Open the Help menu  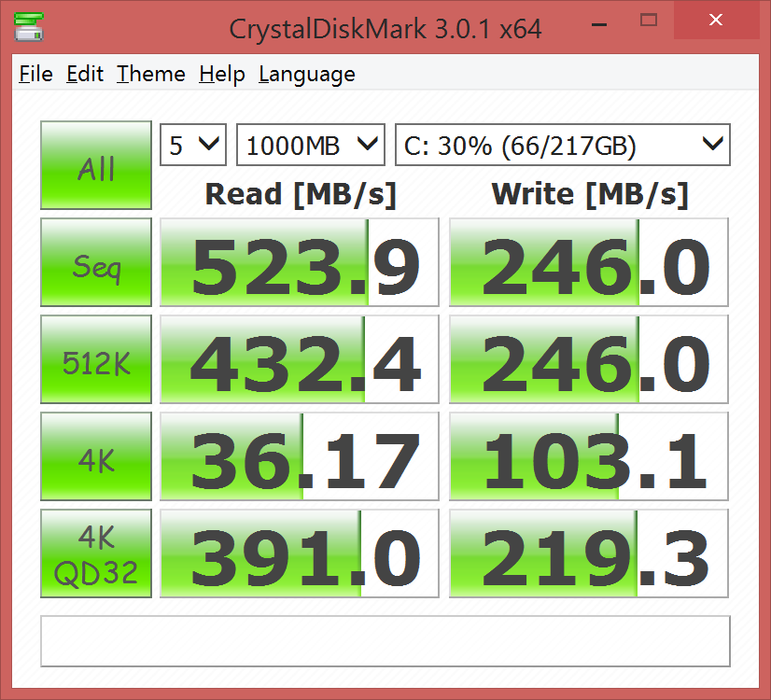(x=222, y=75)
